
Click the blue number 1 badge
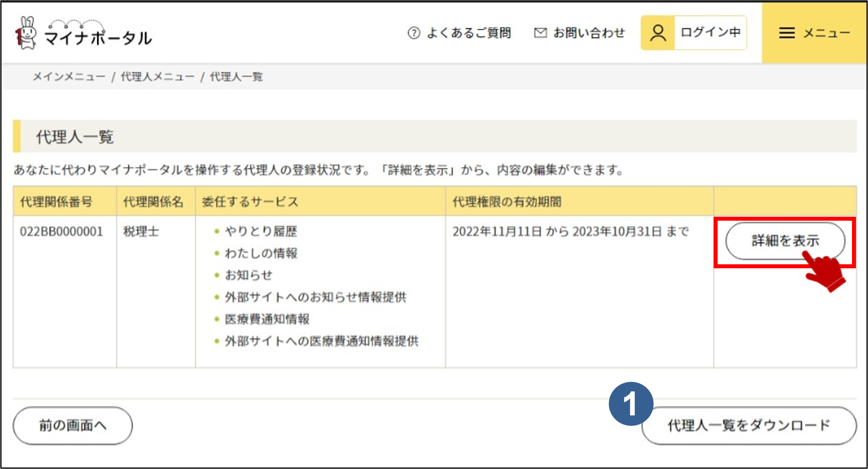[x=631, y=403]
